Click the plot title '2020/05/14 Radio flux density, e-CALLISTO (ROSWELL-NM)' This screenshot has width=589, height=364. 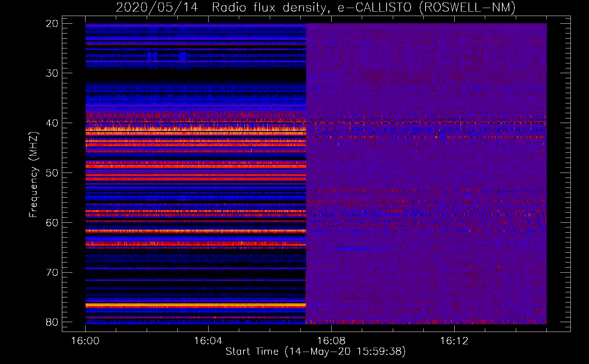coord(316,7)
